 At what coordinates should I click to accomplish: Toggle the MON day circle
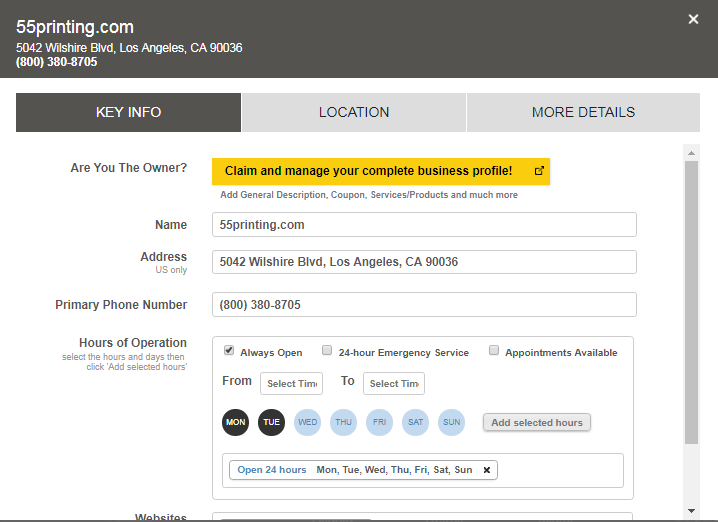pyautogui.click(x=236, y=422)
